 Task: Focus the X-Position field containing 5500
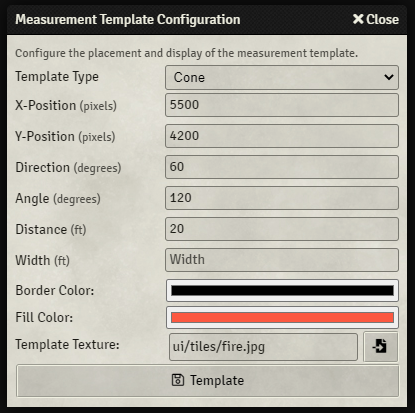(282, 105)
